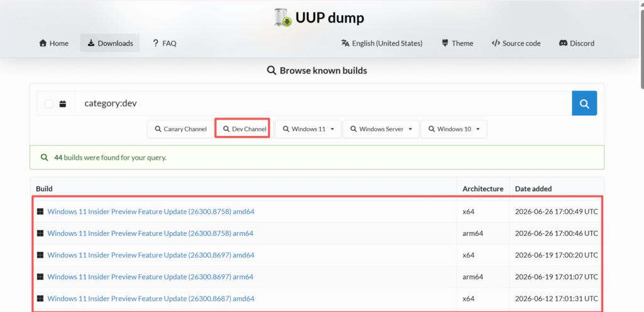Click the Windows icon of the 26300.8758 amd64 row
The image size is (644, 312).
click(x=40, y=212)
